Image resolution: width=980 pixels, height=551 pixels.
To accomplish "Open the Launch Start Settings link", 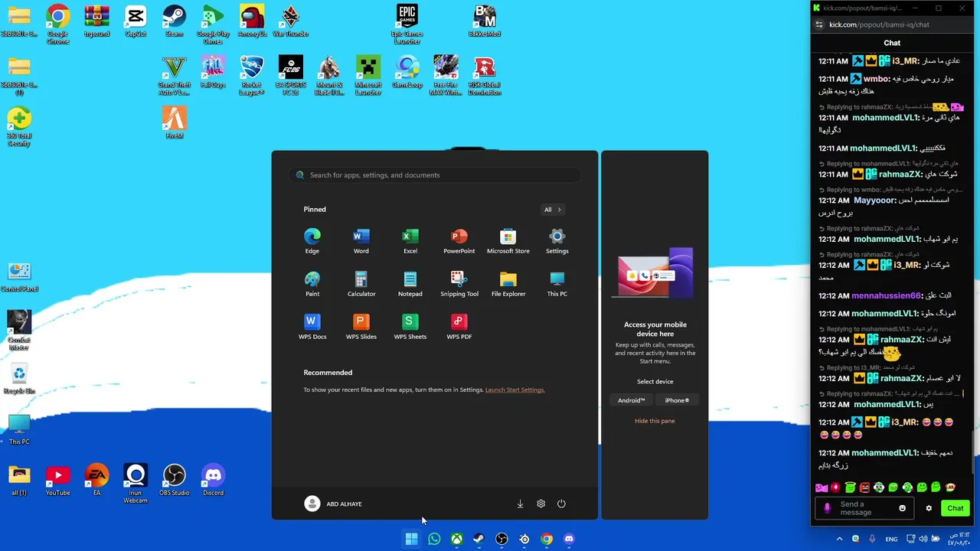I will (x=514, y=390).
